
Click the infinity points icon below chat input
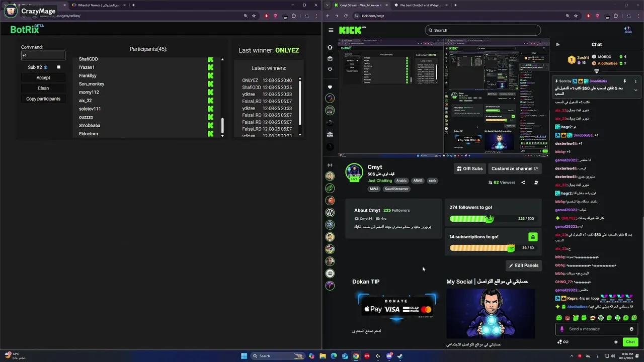point(566,342)
